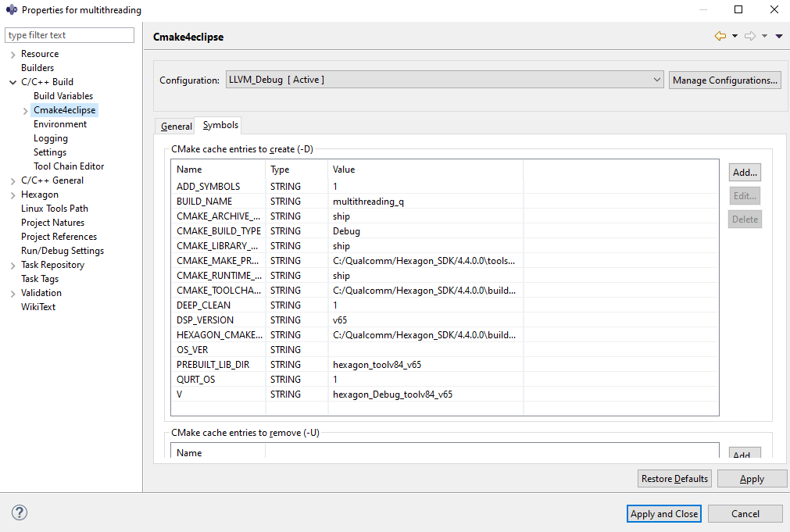
Task: Click the back navigation arrow icon
Action: click(x=720, y=36)
